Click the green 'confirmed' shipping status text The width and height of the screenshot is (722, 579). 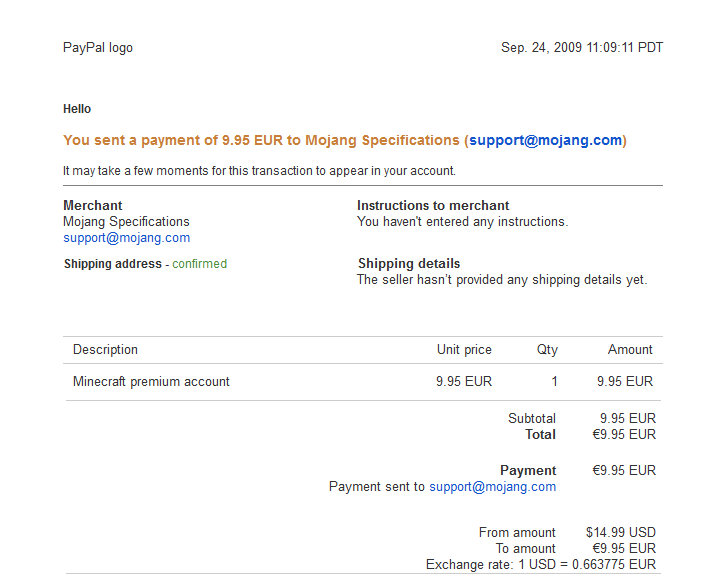(x=199, y=264)
